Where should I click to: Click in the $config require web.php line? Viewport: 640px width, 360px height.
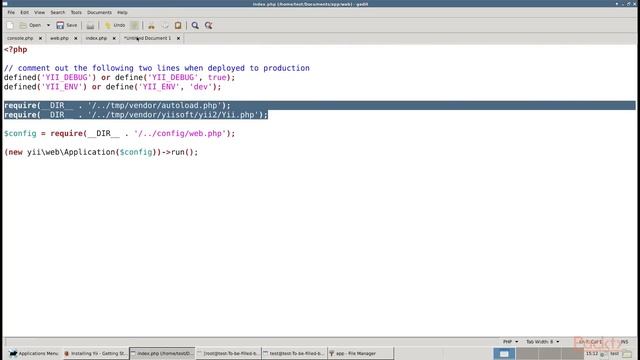pyautogui.click(x=120, y=133)
